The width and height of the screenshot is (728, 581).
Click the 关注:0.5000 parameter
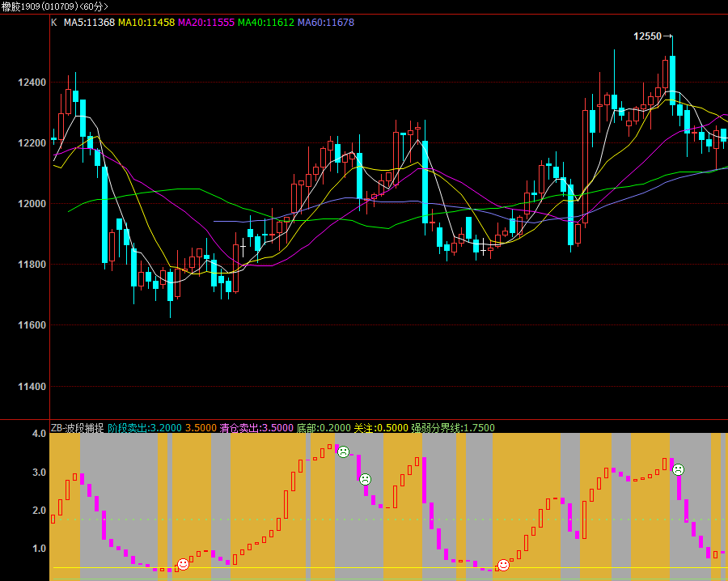point(381,428)
